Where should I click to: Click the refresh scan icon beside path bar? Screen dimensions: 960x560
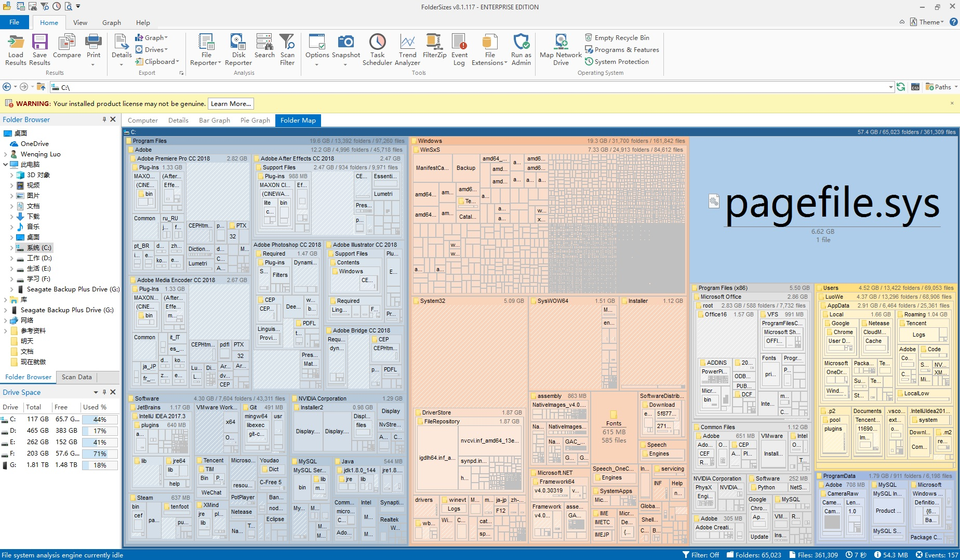[x=901, y=87]
